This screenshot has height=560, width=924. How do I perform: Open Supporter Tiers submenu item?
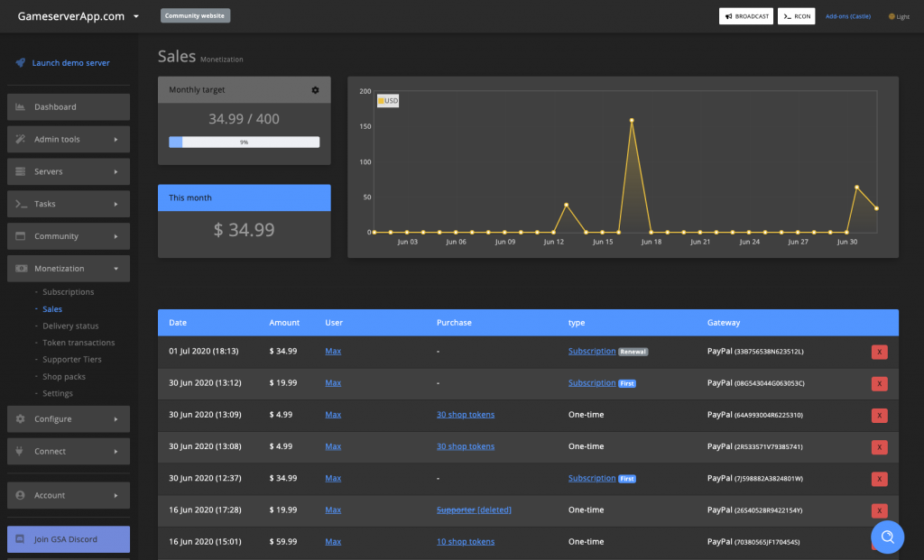[72, 359]
